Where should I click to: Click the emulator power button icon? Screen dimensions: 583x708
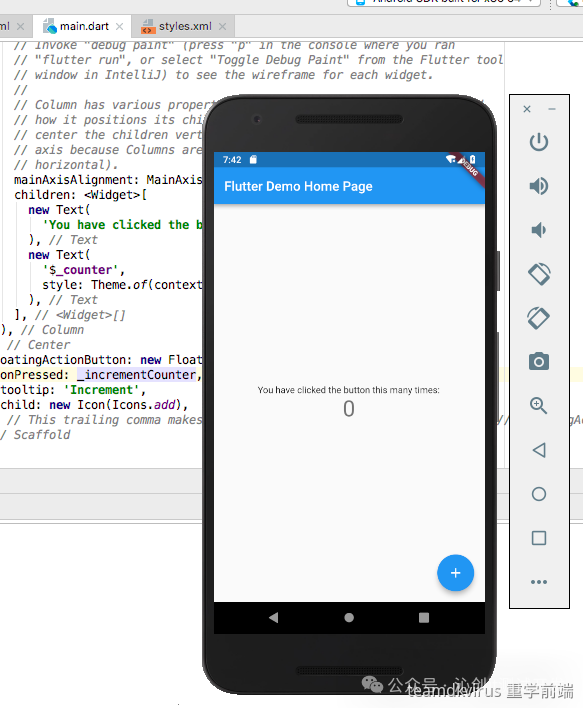[539, 142]
